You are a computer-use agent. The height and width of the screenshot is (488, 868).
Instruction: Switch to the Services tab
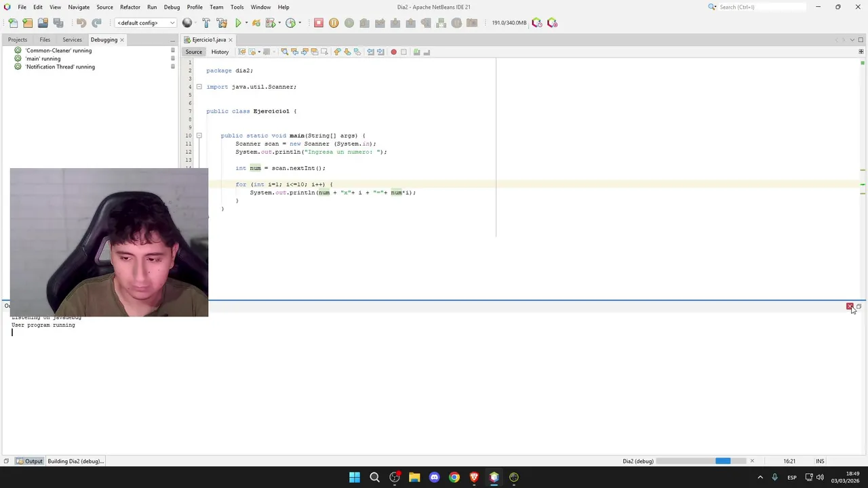pyautogui.click(x=72, y=40)
